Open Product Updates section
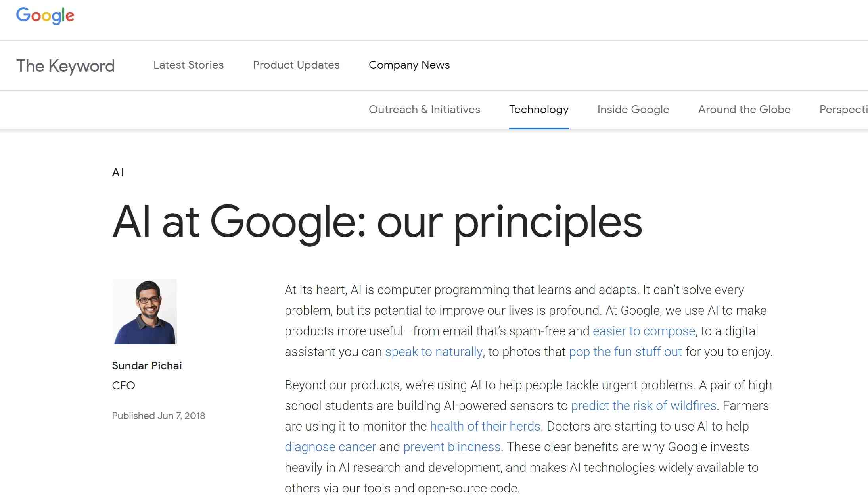Screen dimensions: 868x504 coord(296,65)
